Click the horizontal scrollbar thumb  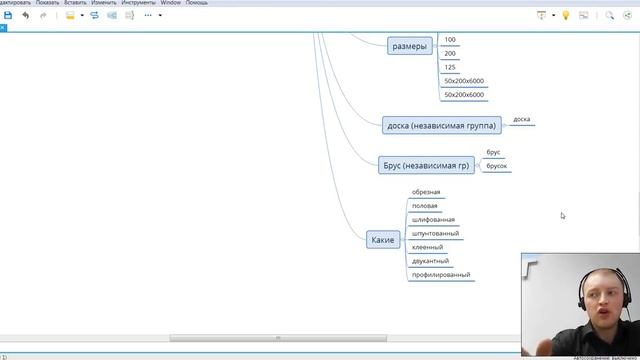pos(278,338)
